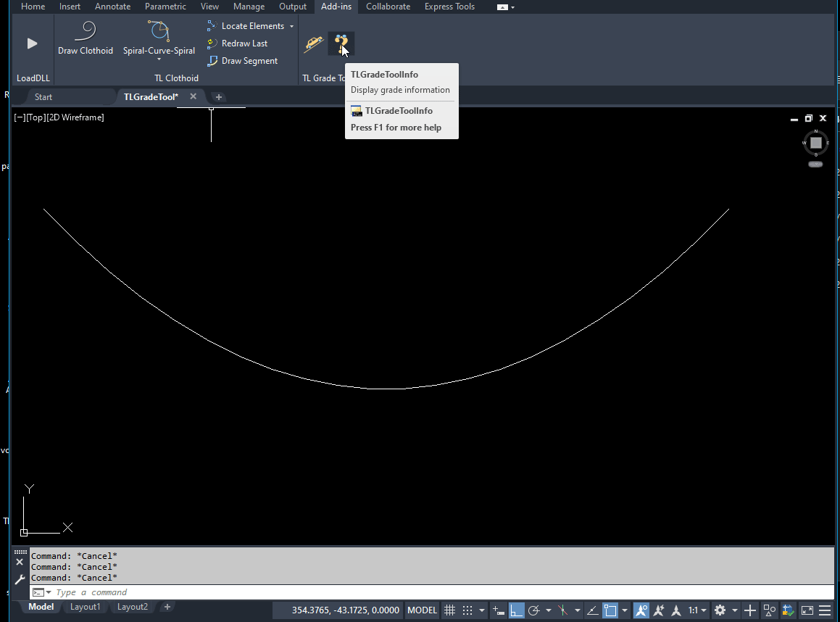The image size is (840, 622).
Task: Open the ViewCube compass in viewport
Action: coord(815,143)
